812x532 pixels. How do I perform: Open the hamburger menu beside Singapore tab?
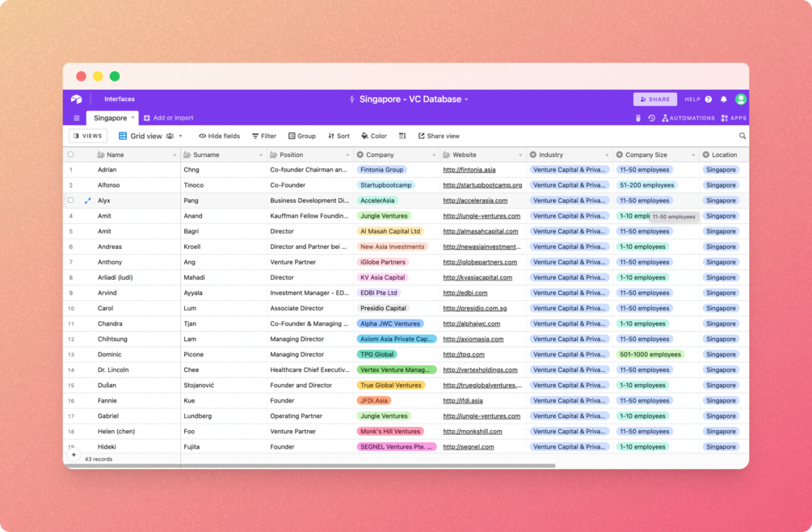click(77, 118)
